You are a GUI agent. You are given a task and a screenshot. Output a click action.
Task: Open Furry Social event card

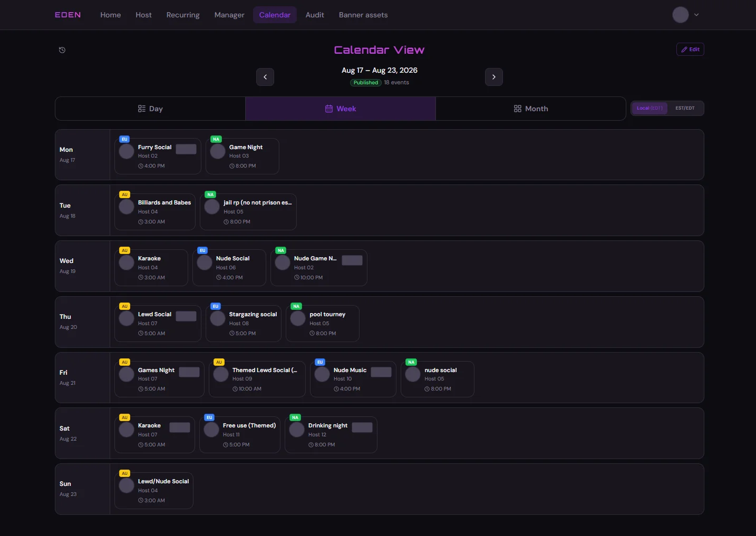(158, 156)
